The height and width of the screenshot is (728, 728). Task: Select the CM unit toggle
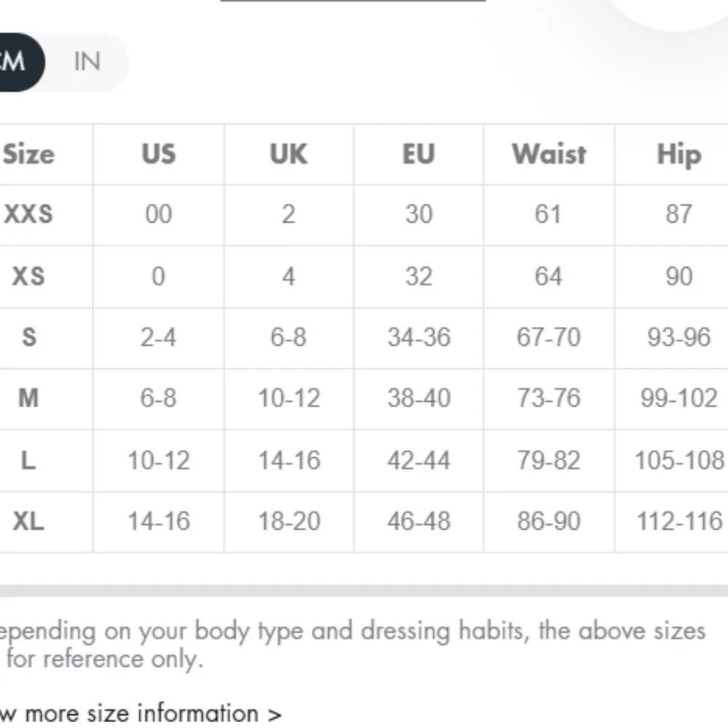tap(16, 62)
